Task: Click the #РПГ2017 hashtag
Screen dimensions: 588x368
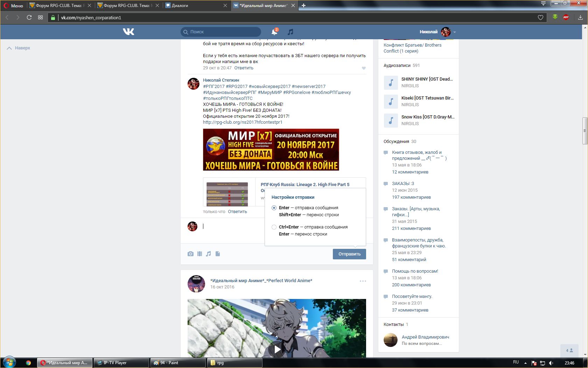Action: (x=214, y=87)
